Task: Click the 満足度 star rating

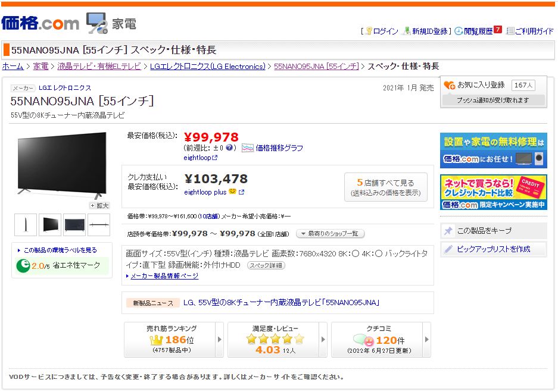Action: pyautogui.click(x=275, y=338)
